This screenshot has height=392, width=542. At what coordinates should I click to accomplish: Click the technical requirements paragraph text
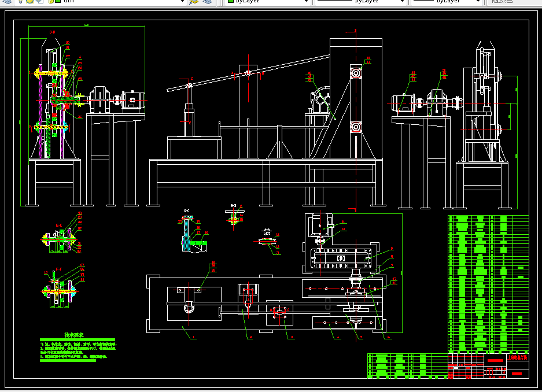79,350
